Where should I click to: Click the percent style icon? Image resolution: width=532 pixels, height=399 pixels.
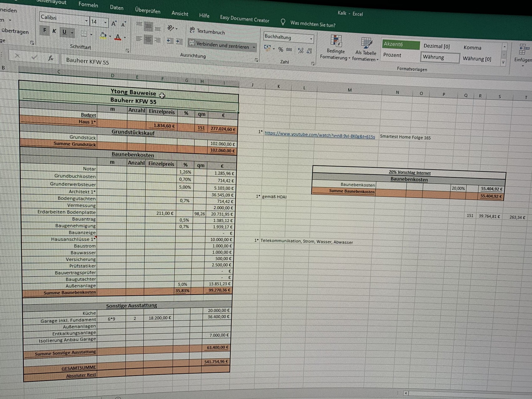281,49
